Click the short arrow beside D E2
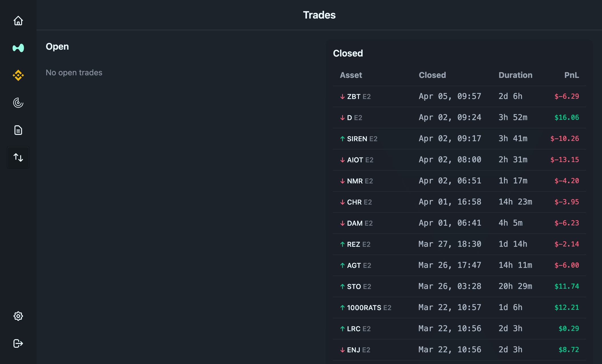This screenshot has height=364, width=602. (x=342, y=118)
